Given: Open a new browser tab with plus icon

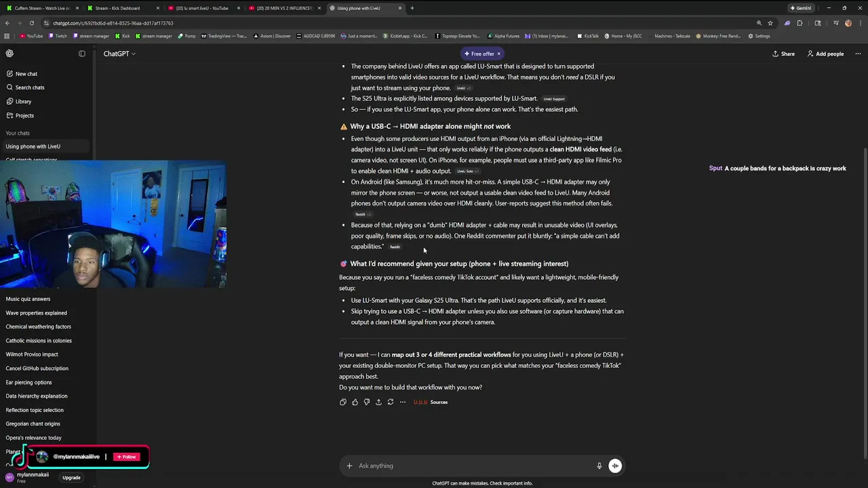Looking at the screenshot, I should pos(412,8).
